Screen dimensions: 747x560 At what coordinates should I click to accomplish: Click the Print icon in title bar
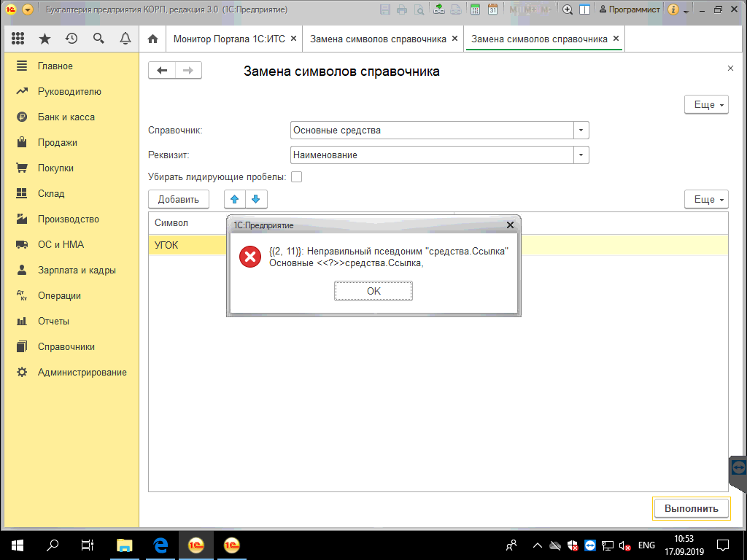point(402,9)
